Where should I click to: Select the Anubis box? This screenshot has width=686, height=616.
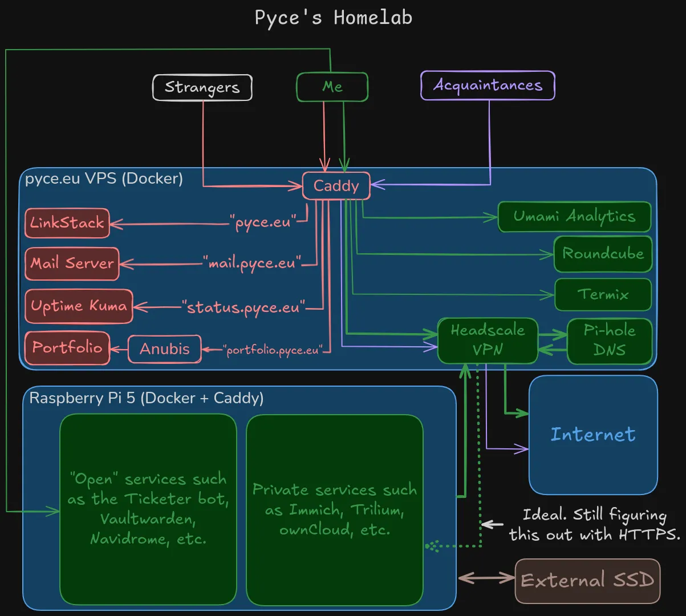[164, 348]
